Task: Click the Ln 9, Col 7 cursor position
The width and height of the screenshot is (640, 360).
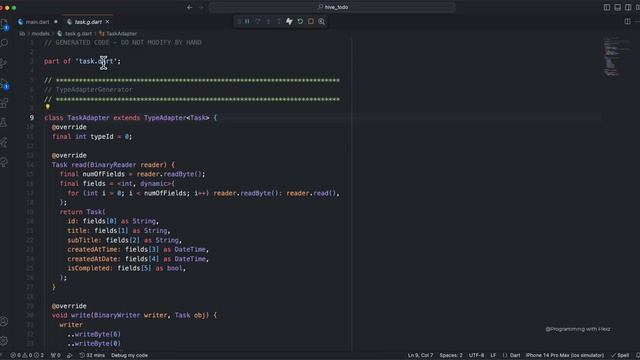Action: click(420, 356)
